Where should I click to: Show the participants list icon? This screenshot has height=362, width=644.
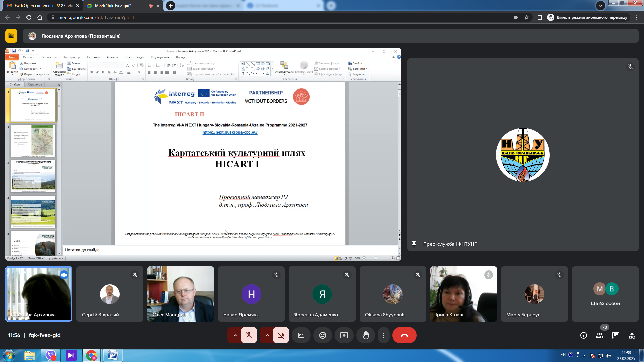coord(600,335)
